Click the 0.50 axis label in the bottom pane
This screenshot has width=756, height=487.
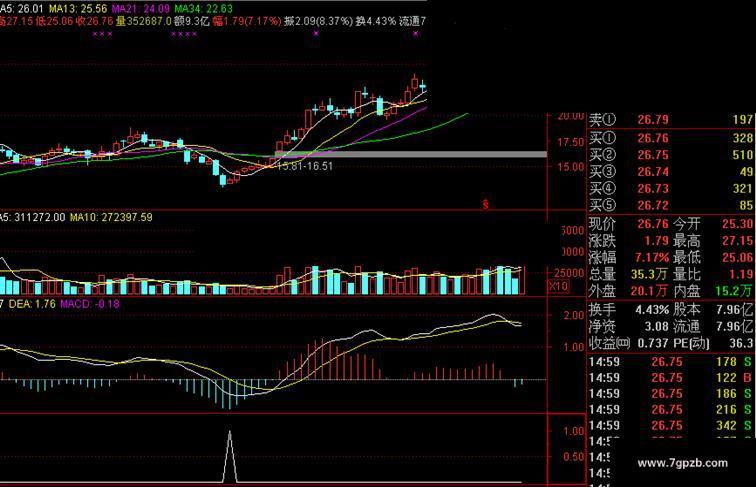point(574,457)
